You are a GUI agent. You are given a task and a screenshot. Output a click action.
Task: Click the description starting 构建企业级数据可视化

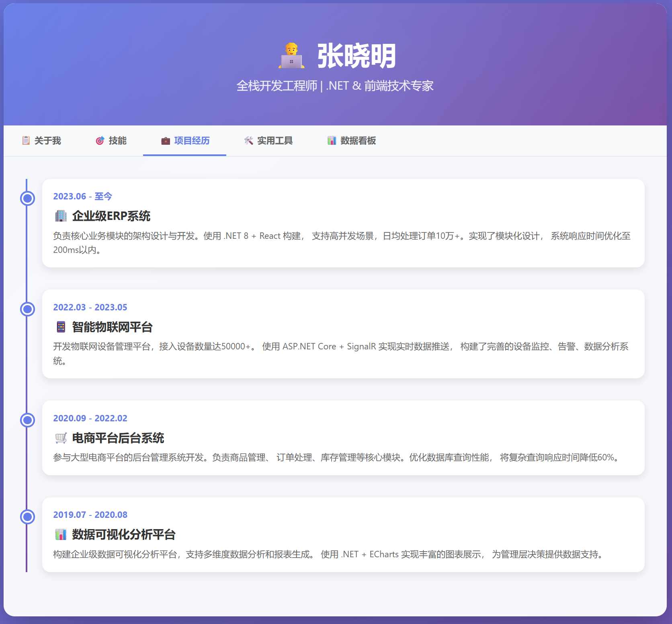pos(329,554)
